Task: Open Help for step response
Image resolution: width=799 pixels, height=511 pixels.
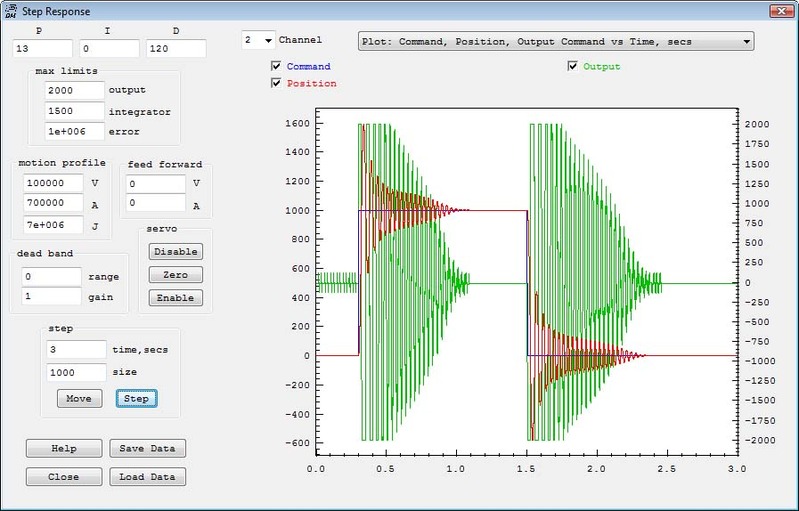Action: point(63,449)
